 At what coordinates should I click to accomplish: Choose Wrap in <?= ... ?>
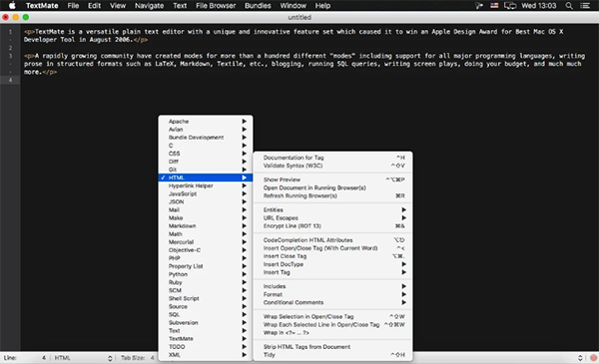coord(332,332)
